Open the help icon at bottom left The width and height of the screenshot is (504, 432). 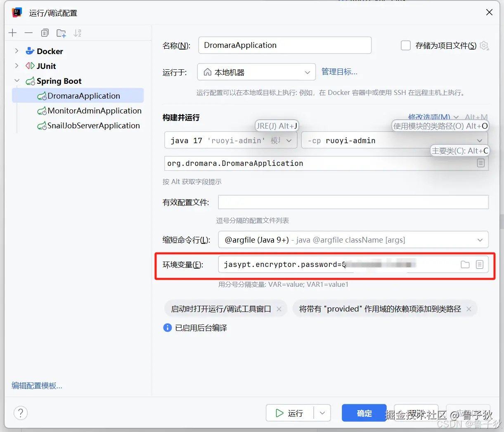tap(20, 413)
